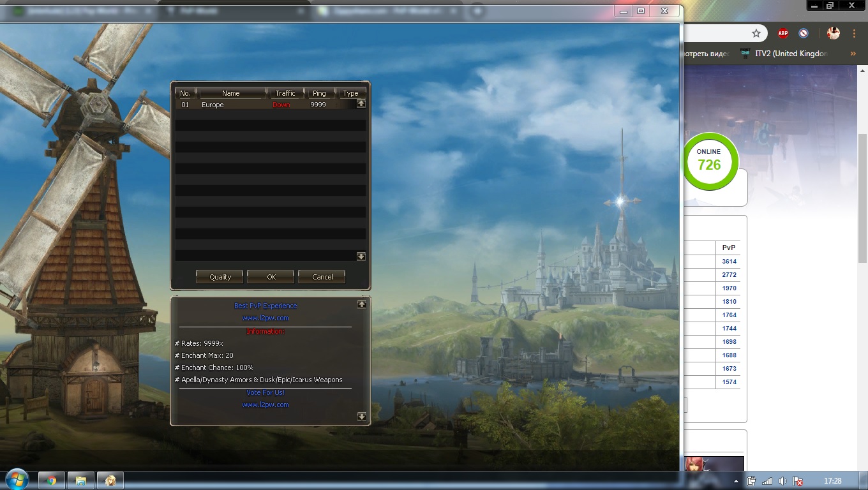
Task: Sort servers by the Name column
Action: (x=231, y=93)
